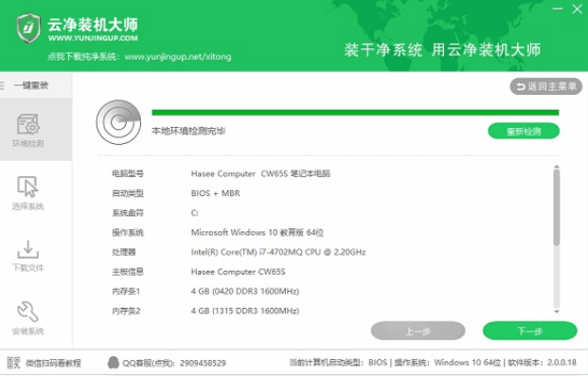Click '4 GB (1315 DDR3 1600MHz)'

245,311
